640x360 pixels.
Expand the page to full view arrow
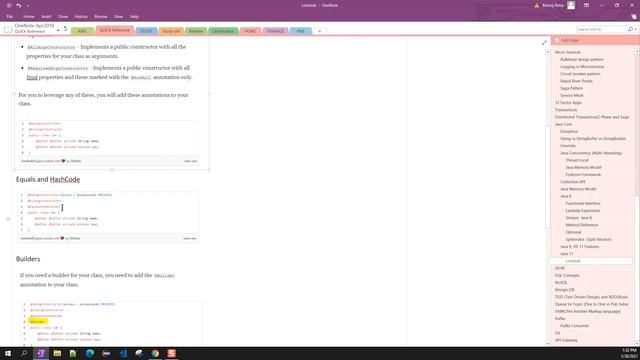coord(544,42)
